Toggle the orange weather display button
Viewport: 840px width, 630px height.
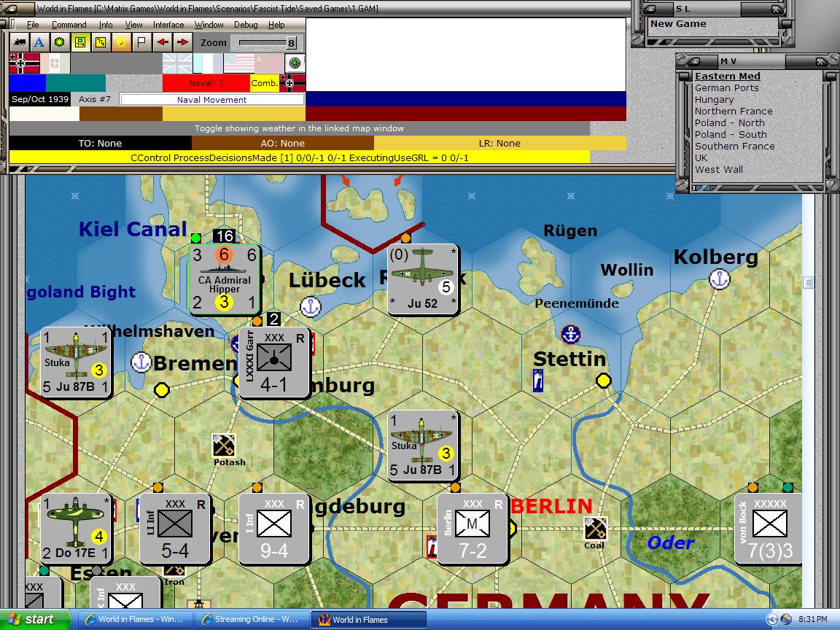tap(121, 42)
